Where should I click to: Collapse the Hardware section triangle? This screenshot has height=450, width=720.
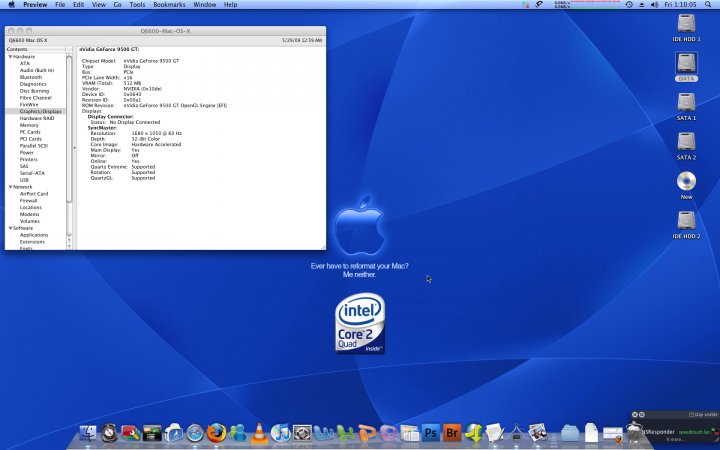click(10, 56)
